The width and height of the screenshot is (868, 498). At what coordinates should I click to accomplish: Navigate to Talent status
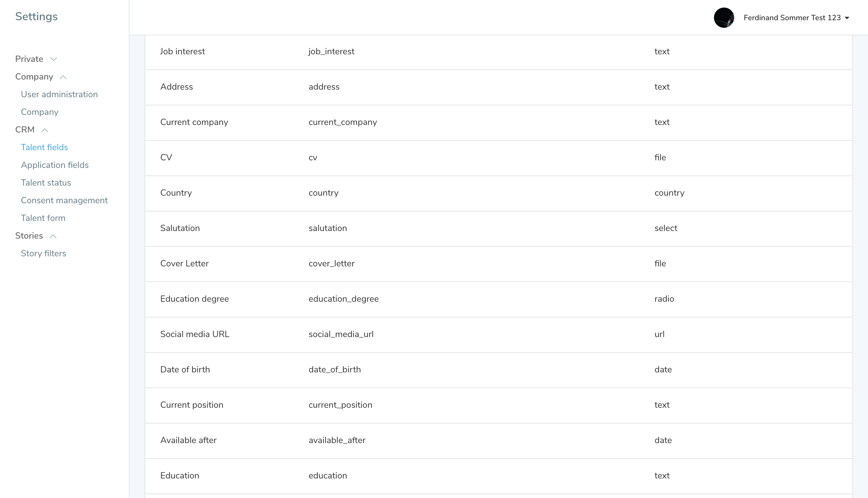[x=46, y=183]
